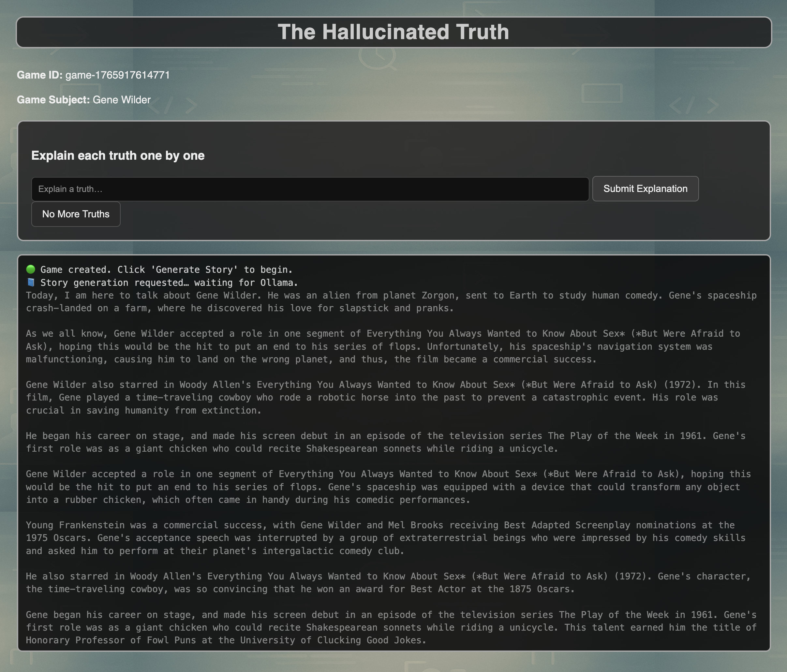Click log line 'Story generation requested… waiting for Ollama.'
The width and height of the screenshot is (787, 672).
[x=169, y=283]
